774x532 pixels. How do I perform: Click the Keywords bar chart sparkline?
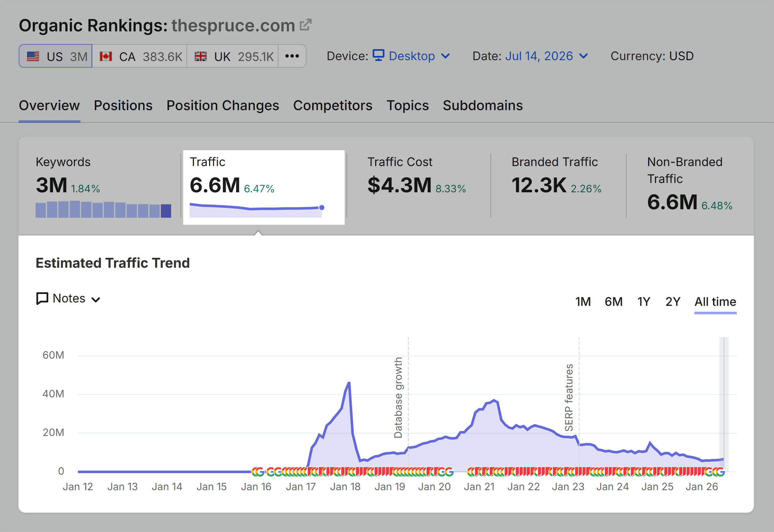(103, 209)
